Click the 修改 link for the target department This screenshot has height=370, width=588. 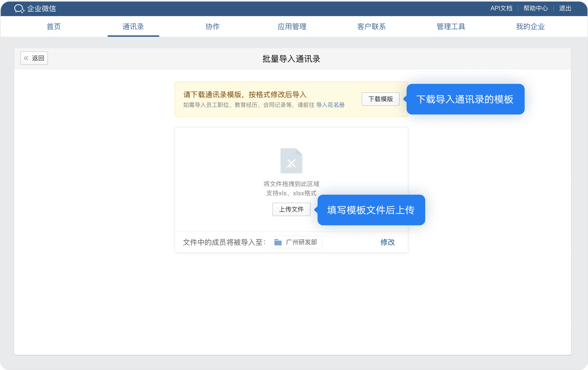click(387, 242)
